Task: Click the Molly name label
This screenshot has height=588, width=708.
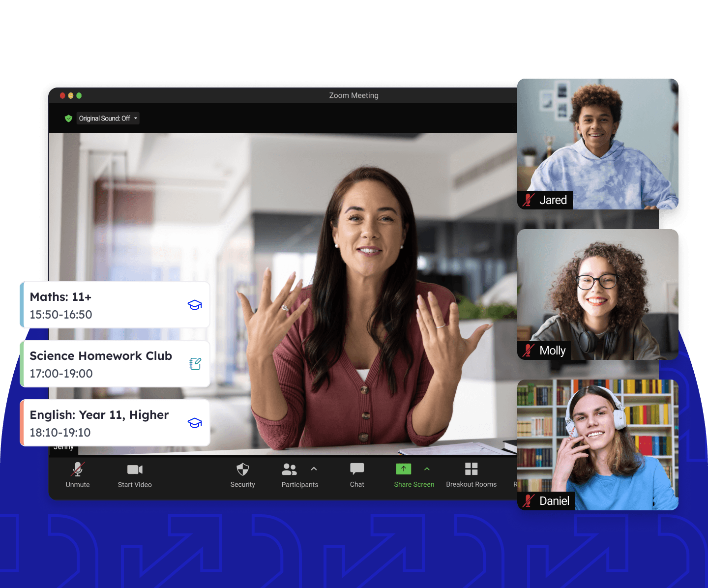Action: tap(553, 351)
